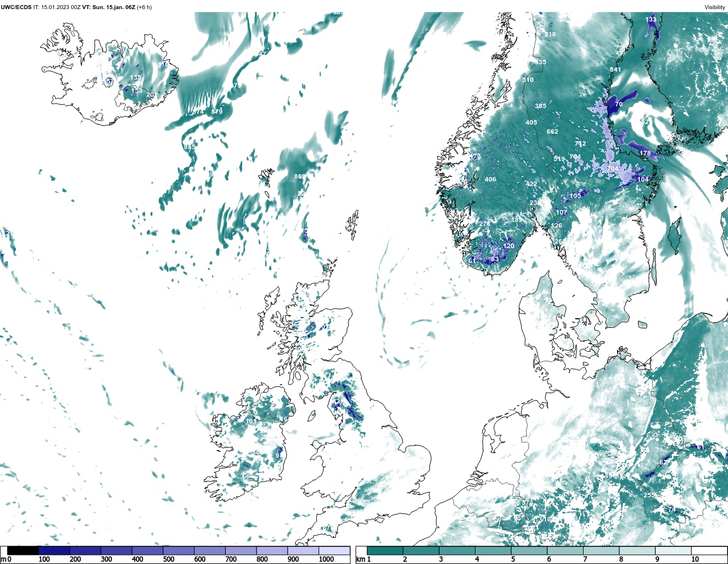Viewport: 728px width, 564px height.
Task: Select the '104' visibility value
Action: [x=643, y=179]
